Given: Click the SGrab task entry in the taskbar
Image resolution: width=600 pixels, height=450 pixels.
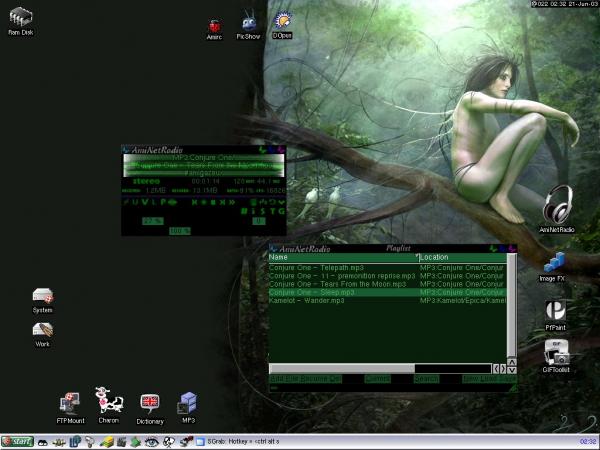Looking at the screenshot, I should [x=238, y=442].
